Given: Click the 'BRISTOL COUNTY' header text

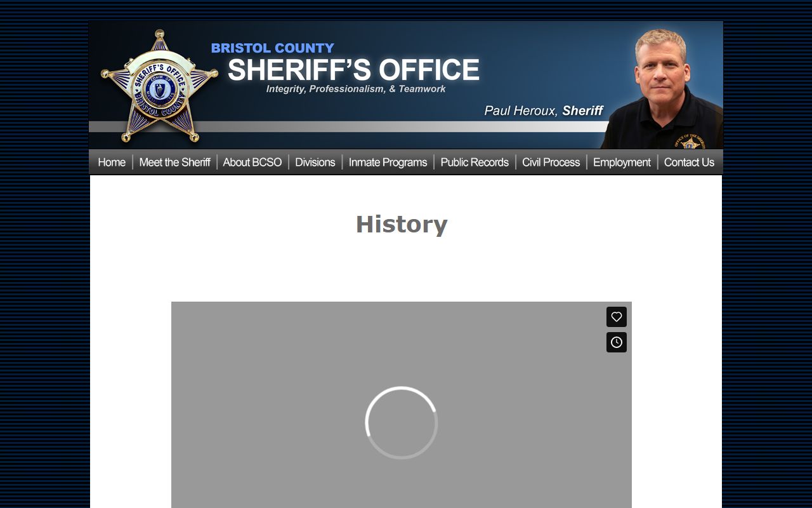Looking at the screenshot, I should pos(273,48).
